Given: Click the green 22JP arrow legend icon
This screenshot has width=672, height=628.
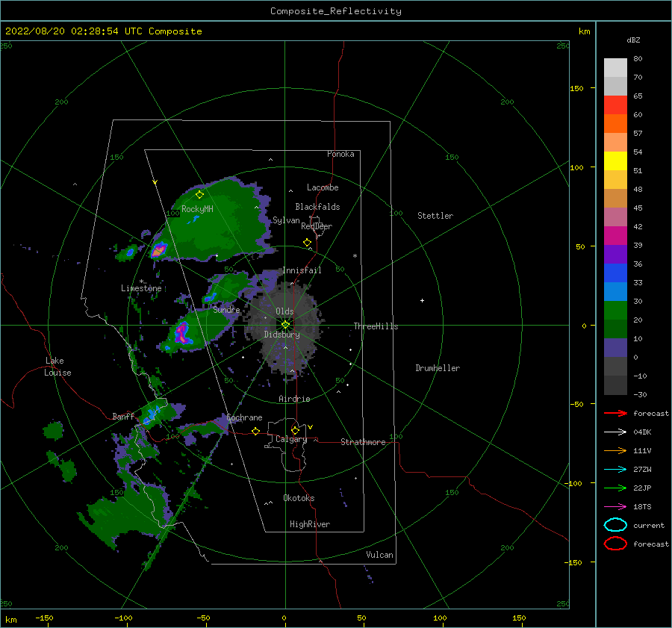Looking at the screenshot, I should pos(615,488).
